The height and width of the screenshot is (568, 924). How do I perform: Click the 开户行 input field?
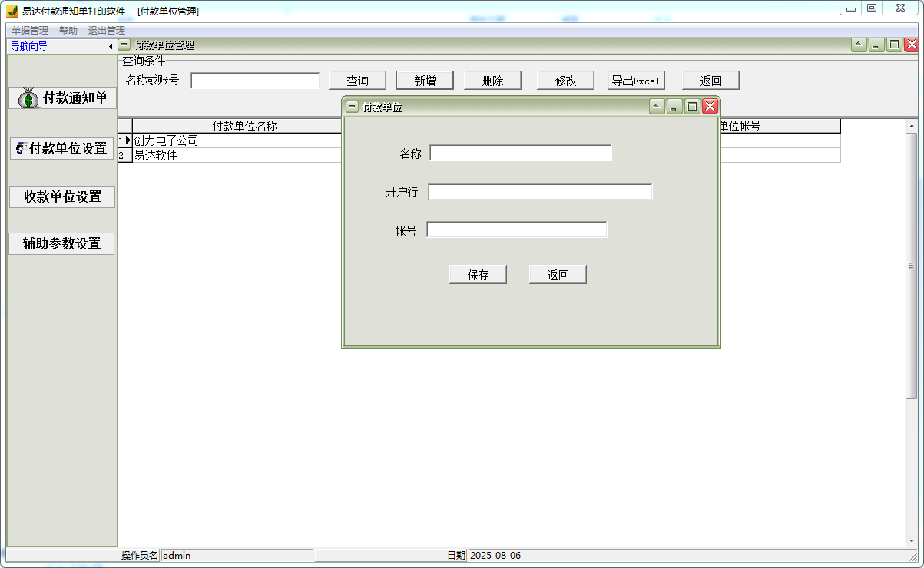[x=540, y=191]
